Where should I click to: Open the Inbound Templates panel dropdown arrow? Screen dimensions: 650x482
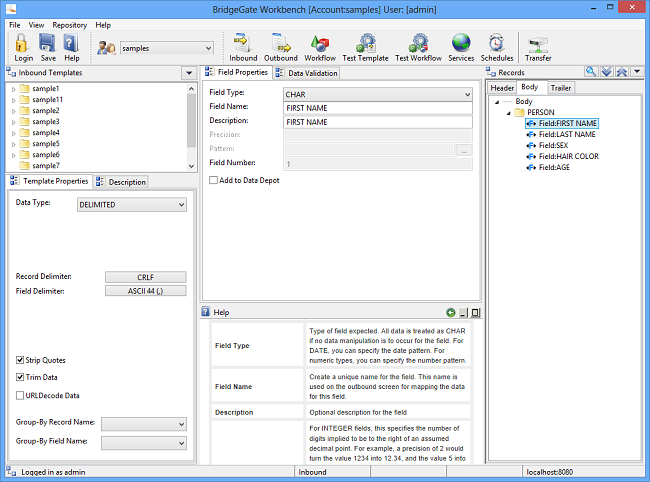189,73
